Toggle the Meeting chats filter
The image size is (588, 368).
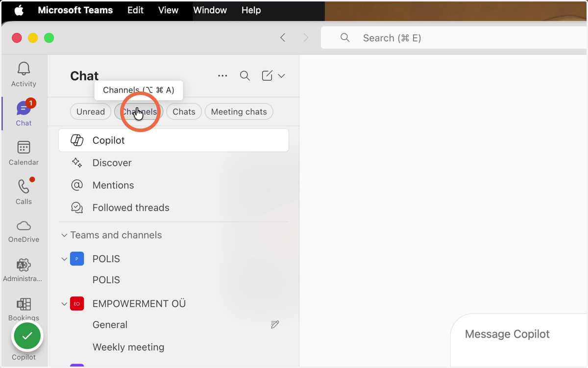pyautogui.click(x=239, y=112)
